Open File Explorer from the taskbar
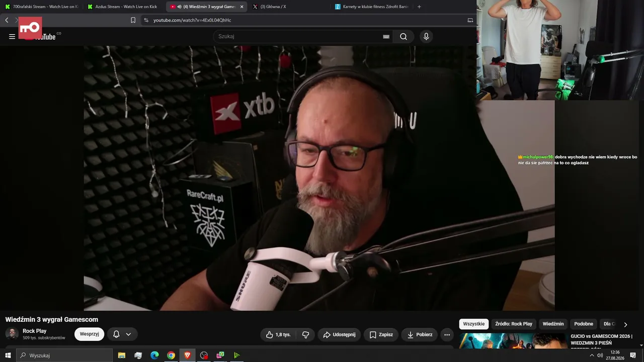 click(122, 355)
